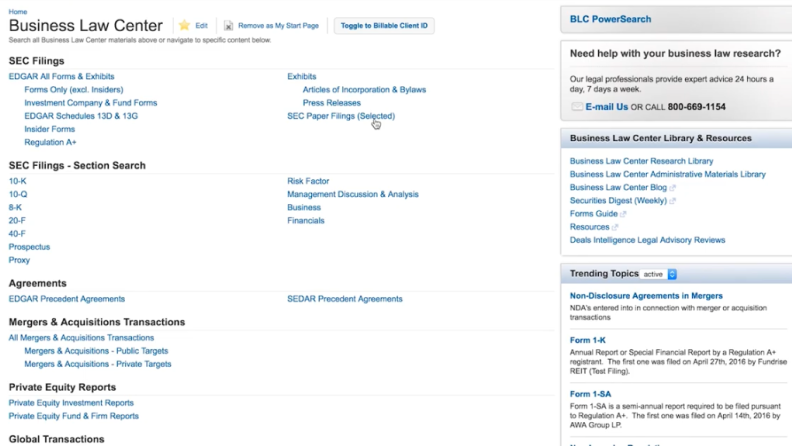Select SEC Paper Filings (Selected) link
The height and width of the screenshot is (446, 792).
click(340, 116)
